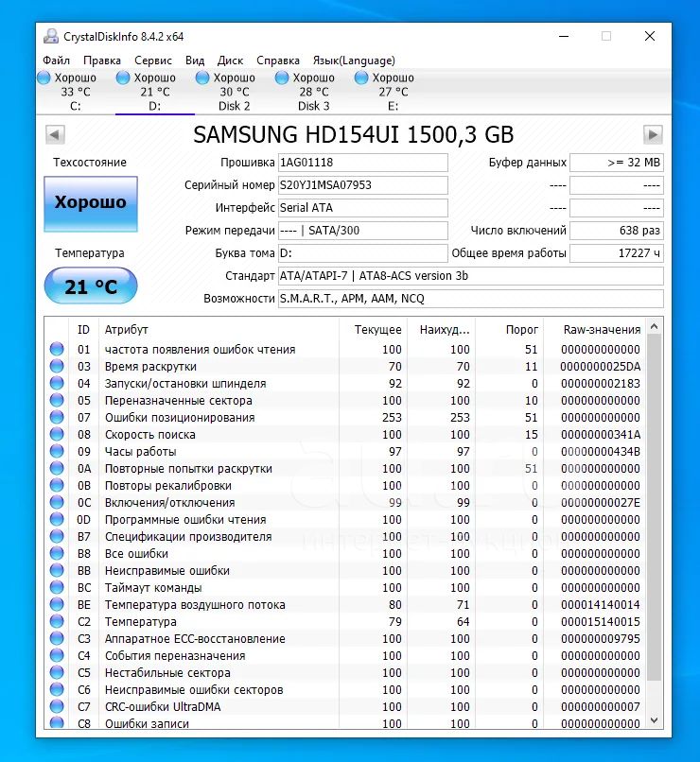Click the buffer size field >= 32 MB

click(617, 163)
